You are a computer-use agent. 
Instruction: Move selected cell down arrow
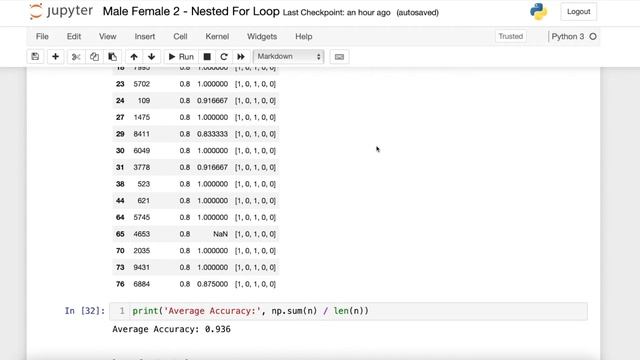[151, 57]
